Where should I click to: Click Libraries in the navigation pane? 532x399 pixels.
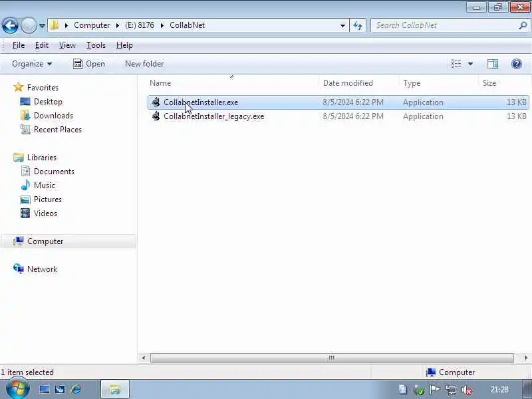click(42, 158)
